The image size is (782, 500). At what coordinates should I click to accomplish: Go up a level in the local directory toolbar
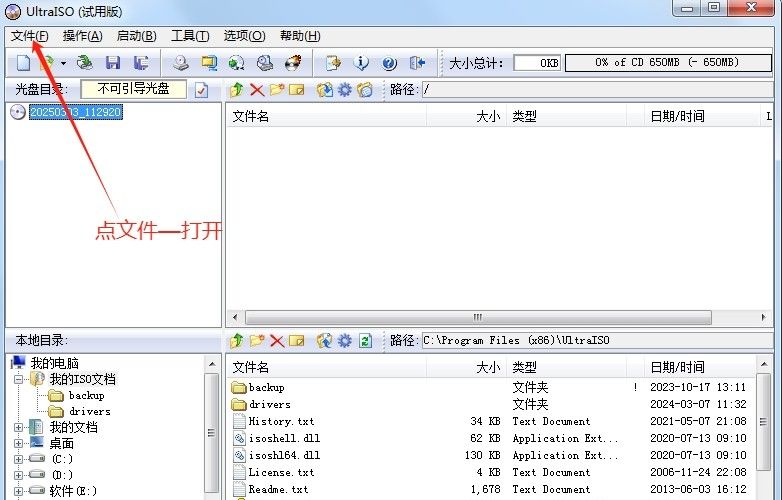coord(236,340)
